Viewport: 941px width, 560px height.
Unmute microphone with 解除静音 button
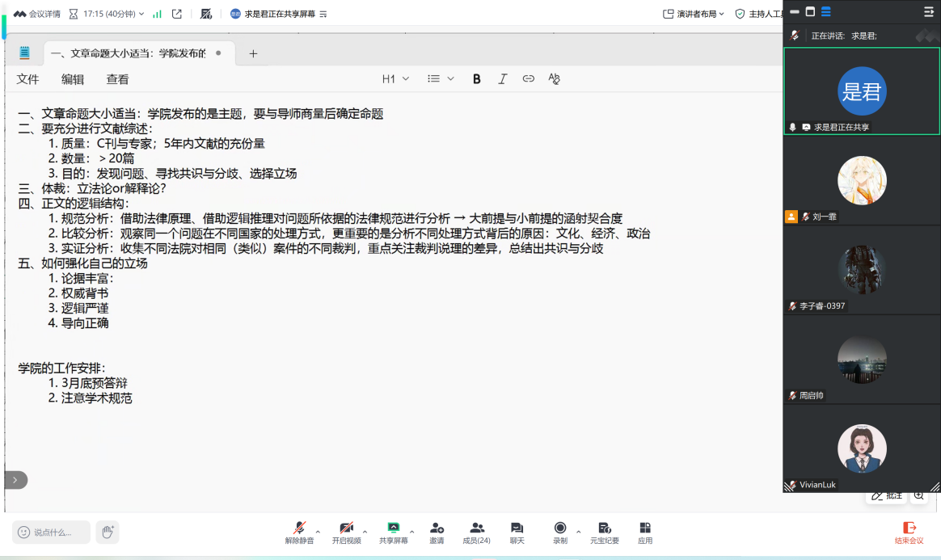click(x=300, y=528)
